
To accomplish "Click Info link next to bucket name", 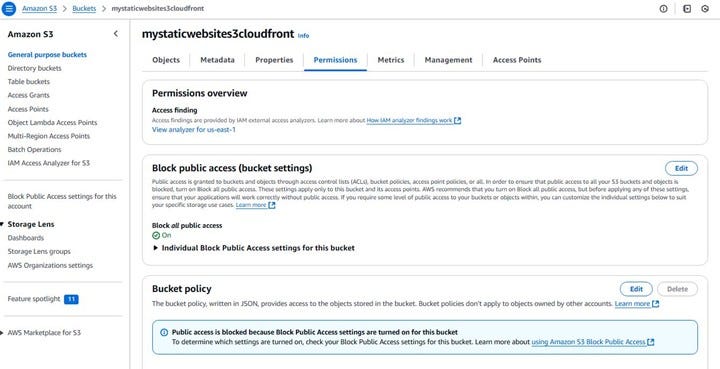I will (304, 36).
